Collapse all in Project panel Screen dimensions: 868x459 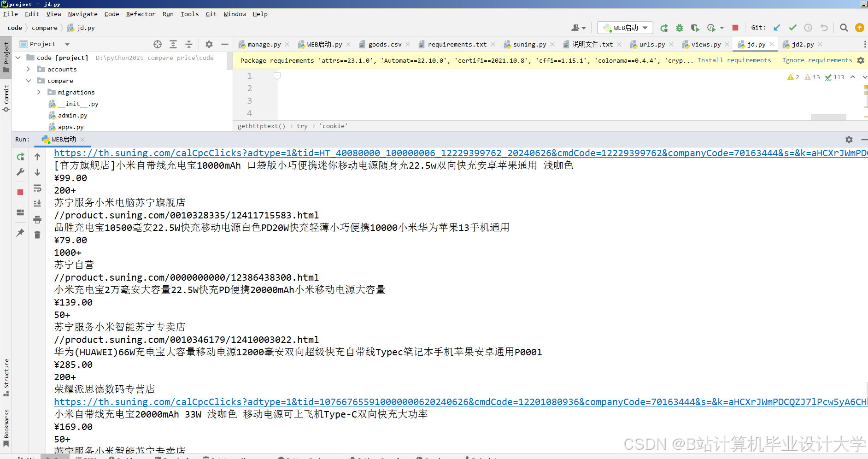189,44
